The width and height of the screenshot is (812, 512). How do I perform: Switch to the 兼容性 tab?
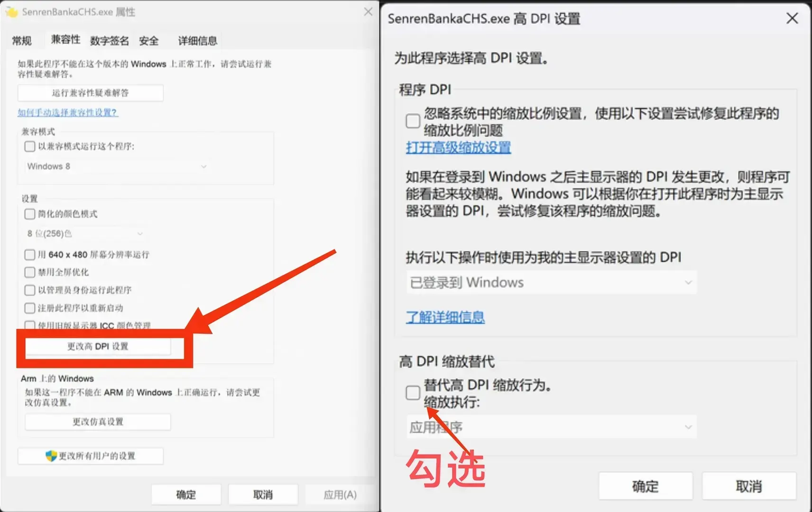pos(65,40)
